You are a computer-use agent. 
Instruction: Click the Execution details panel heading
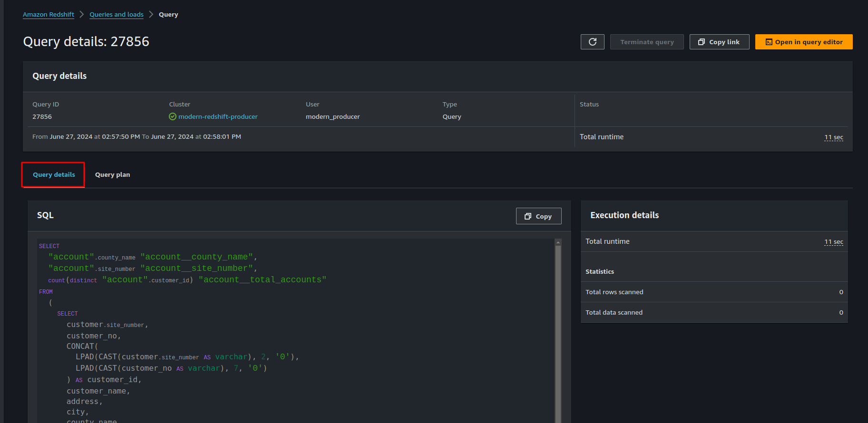(x=624, y=215)
